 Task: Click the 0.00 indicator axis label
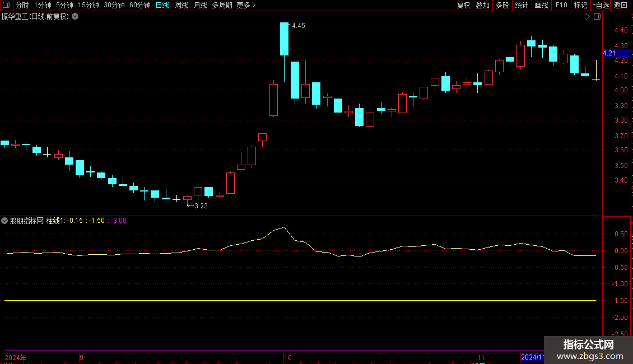pos(621,251)
